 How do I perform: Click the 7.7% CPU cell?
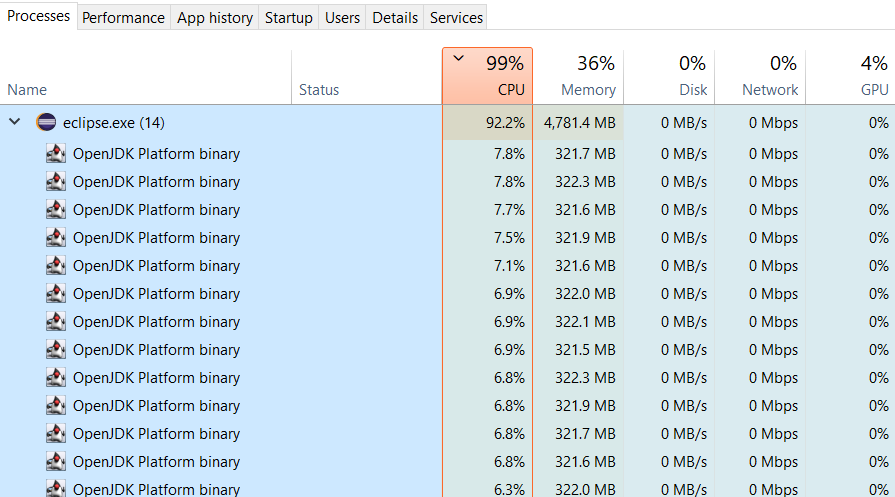point(487,210)
